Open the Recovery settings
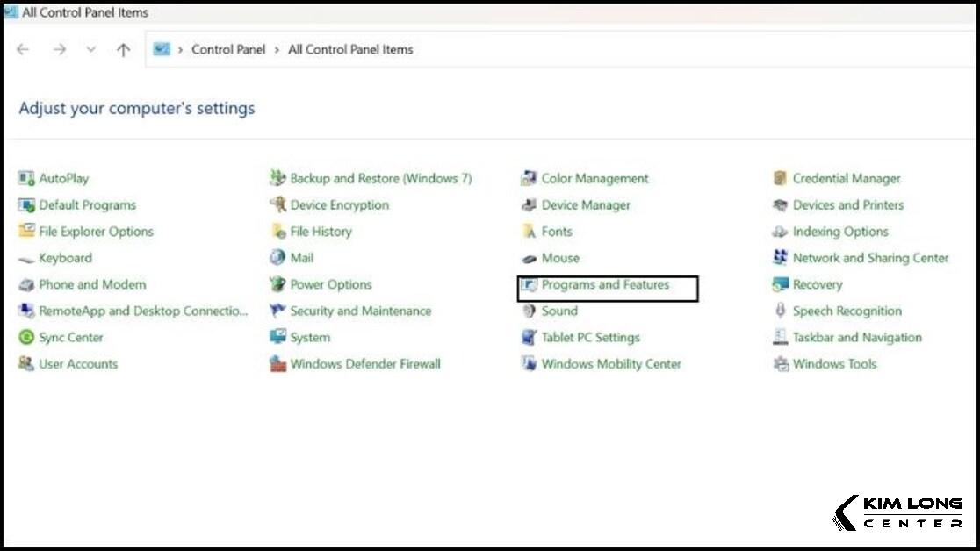Viewport: 980px width, 551px height. [x=814, y=284]
